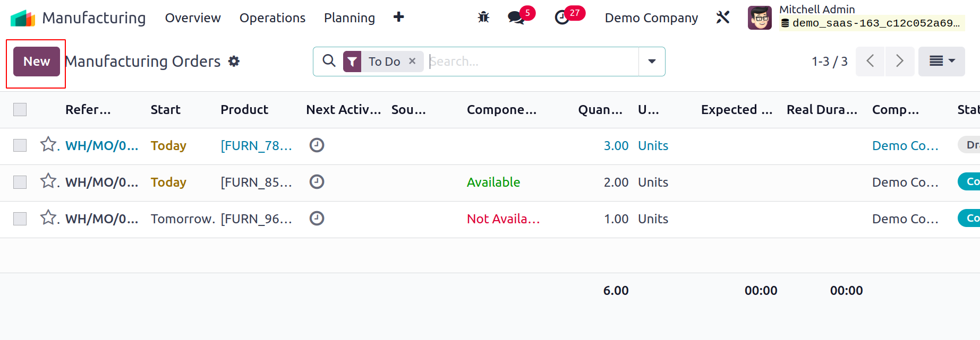Image resolution: width=980 pixels, height=340 pixels.
Task: Open the Planning menu
Action: click(x=350, y=18)
